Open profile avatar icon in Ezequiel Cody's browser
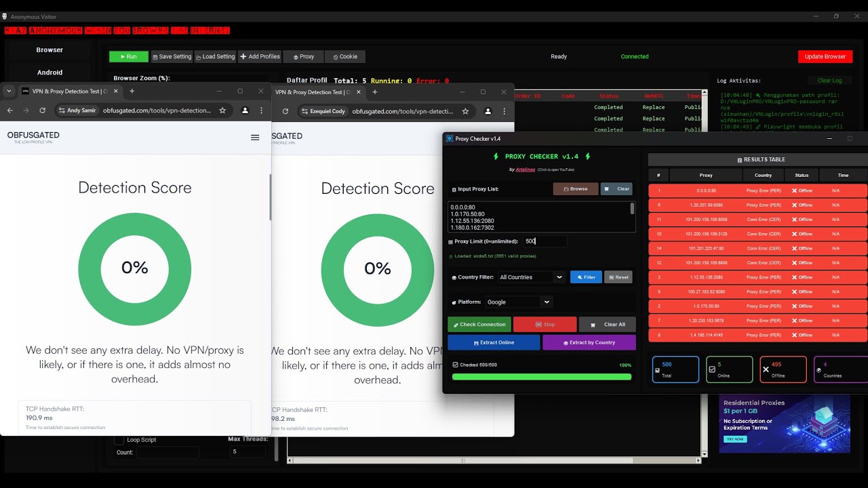Screen dimensions: 868x488 point(488,111)
